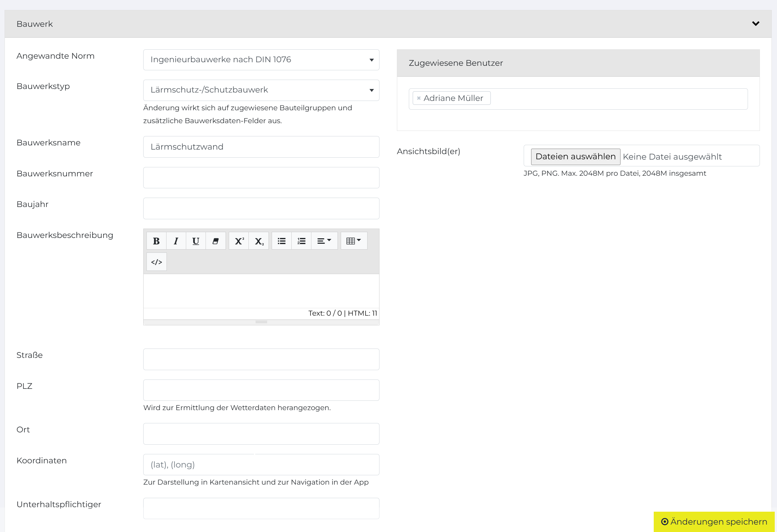Click the Koordinaten lat long field
This screenshot has height=532, width=777.
coord(261,465)
